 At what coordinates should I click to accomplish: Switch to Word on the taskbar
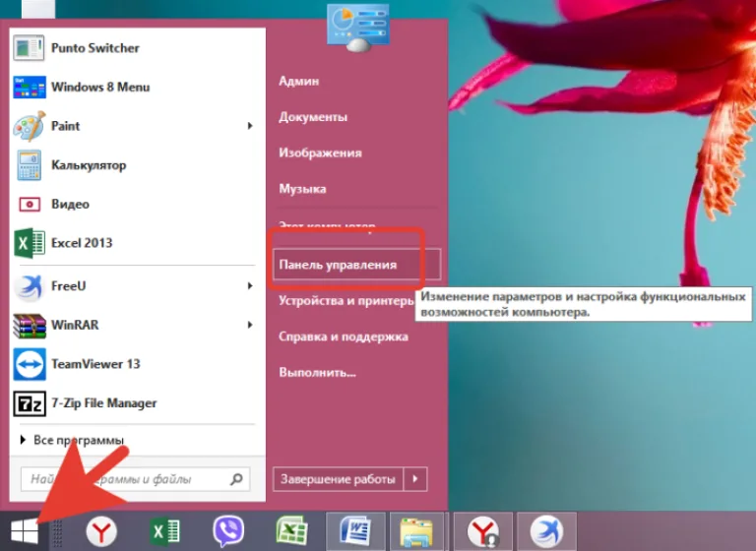tap(355, 531)
